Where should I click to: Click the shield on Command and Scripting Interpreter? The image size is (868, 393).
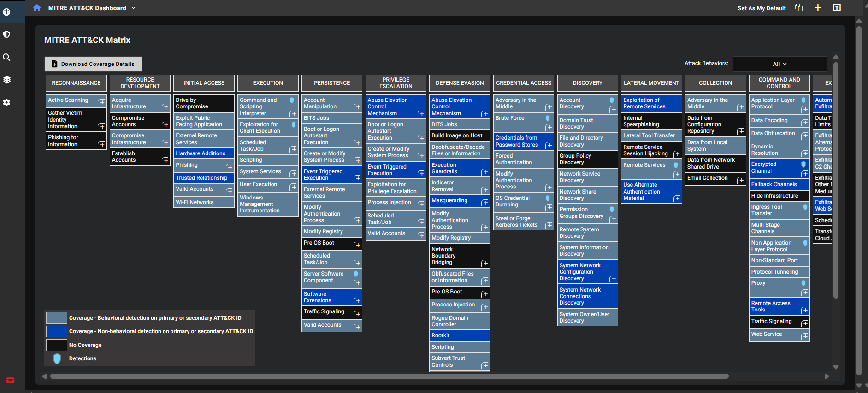(x=292, y=100)
